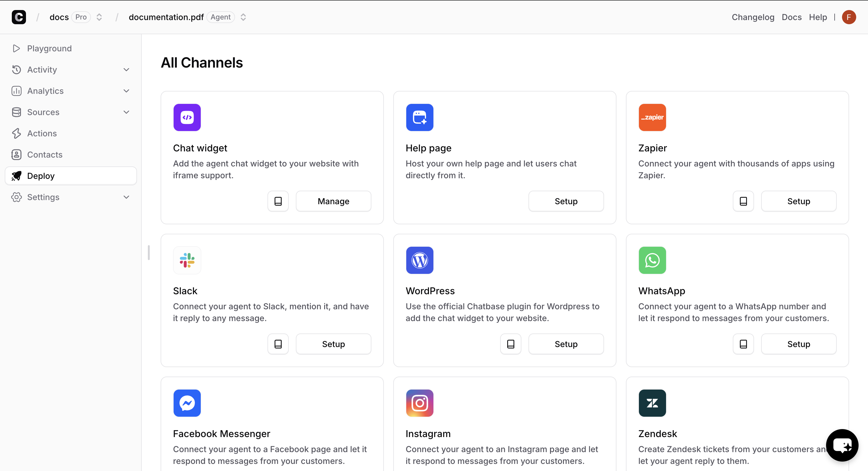
Task: Open the Zapier docs book icon
Action: point(743,201)
